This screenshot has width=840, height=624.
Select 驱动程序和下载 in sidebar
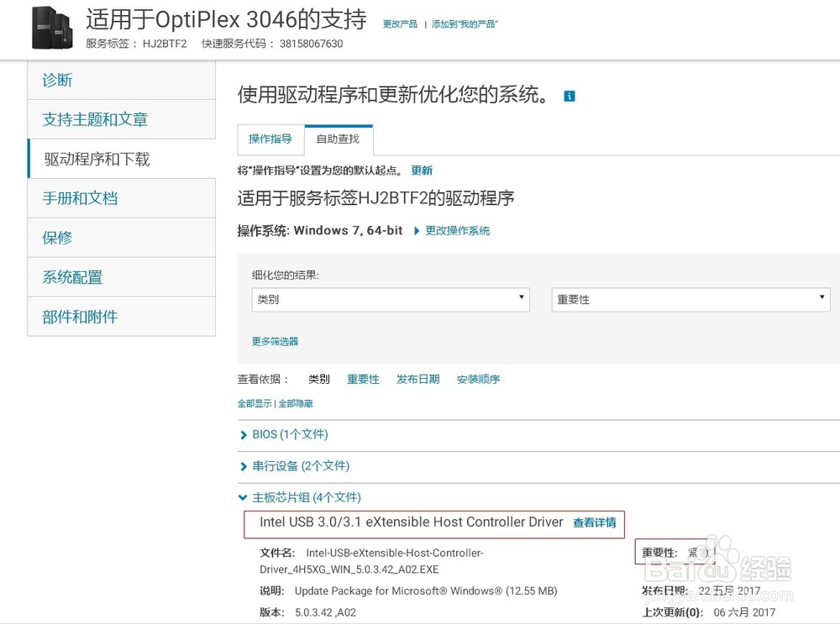[122, 159]
